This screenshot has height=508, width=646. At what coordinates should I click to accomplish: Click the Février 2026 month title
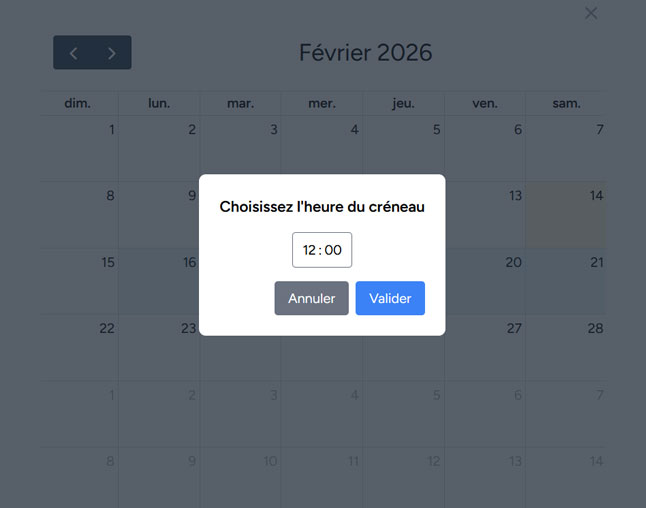tap(366, 53)
